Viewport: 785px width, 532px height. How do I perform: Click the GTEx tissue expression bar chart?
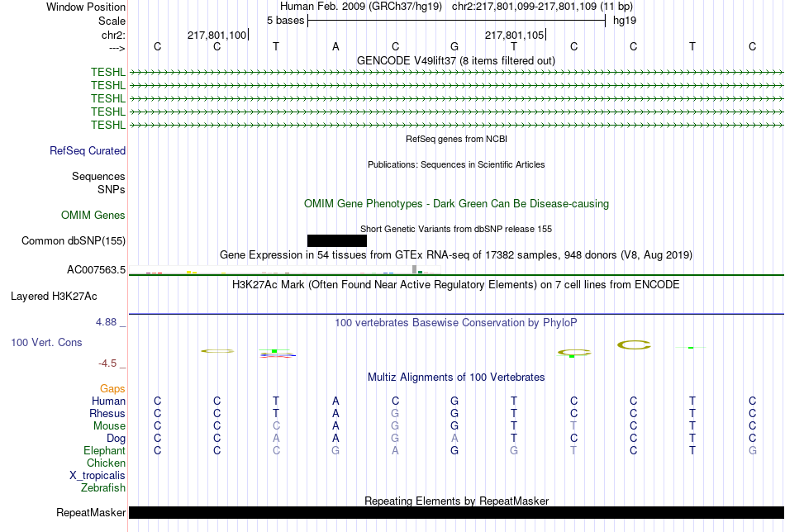[285, 270]
